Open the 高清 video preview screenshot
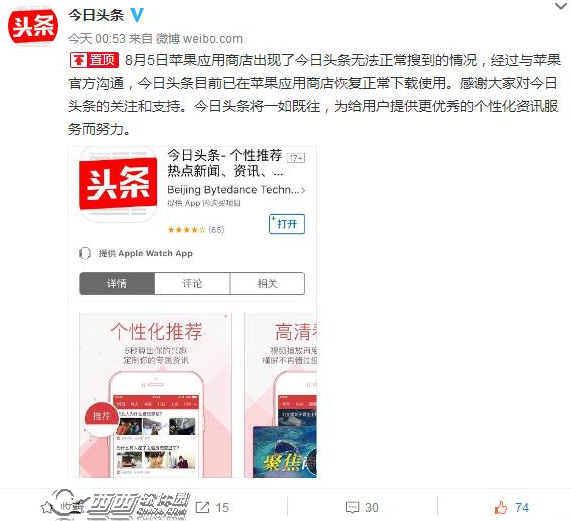The height and width of the screenshot is (521, 571). pos(280,395)
